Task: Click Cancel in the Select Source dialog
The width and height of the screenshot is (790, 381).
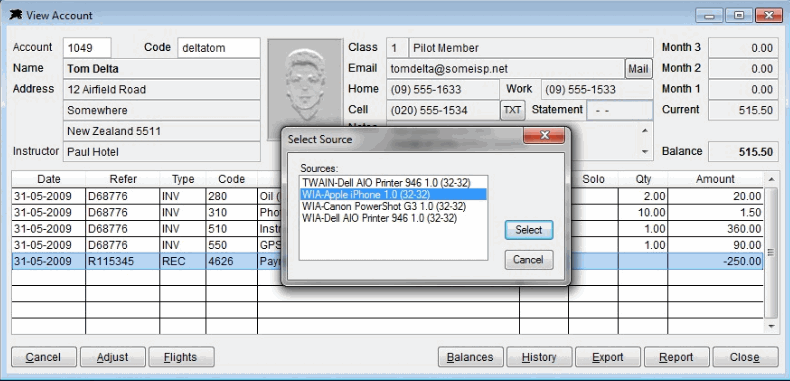Action: 529,260
